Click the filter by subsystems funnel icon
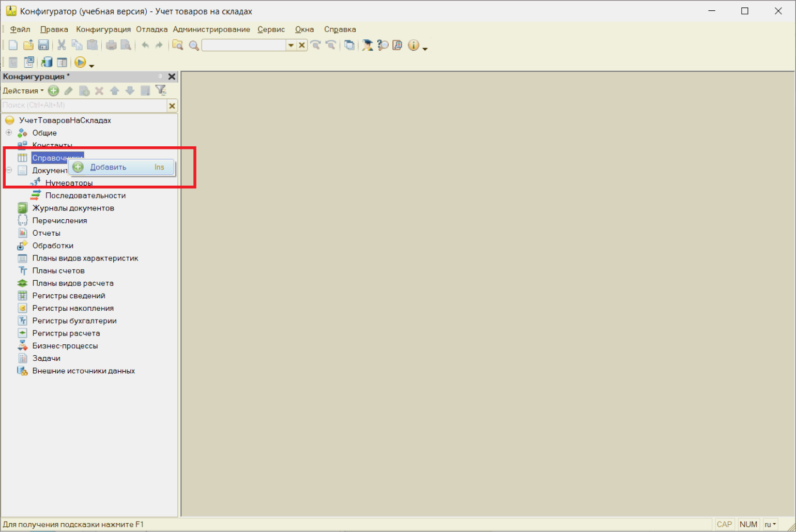The image size is (796, 532). coord(161,91)
